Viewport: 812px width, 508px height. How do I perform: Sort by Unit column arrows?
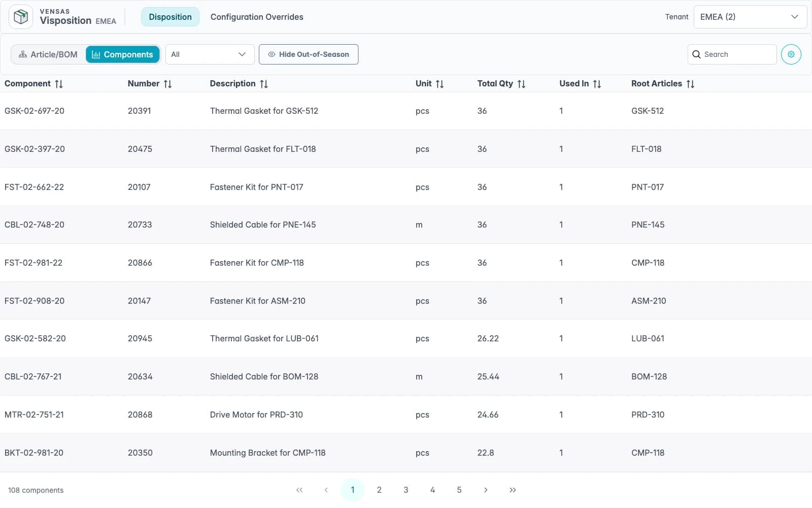pyautogui.click(x=439, y=84)
